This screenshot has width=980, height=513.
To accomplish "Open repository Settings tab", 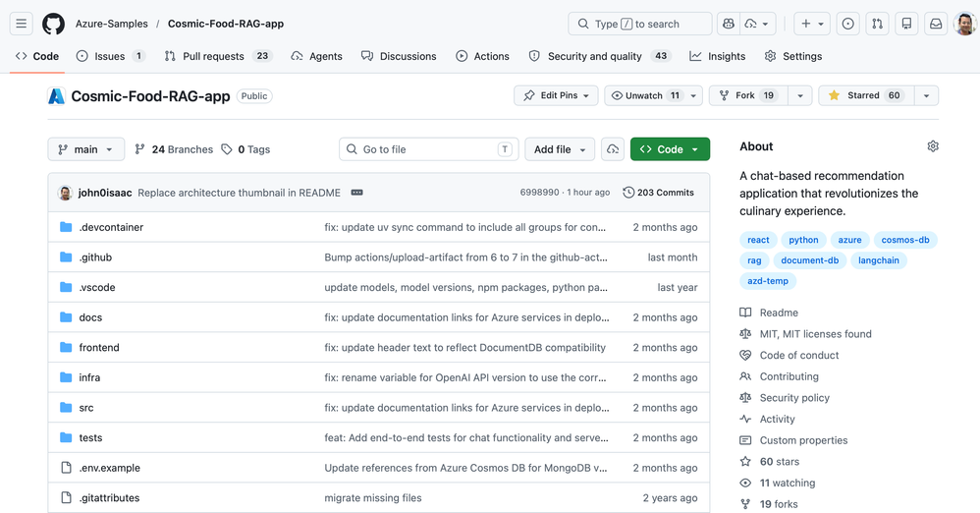I will point(793,56).
